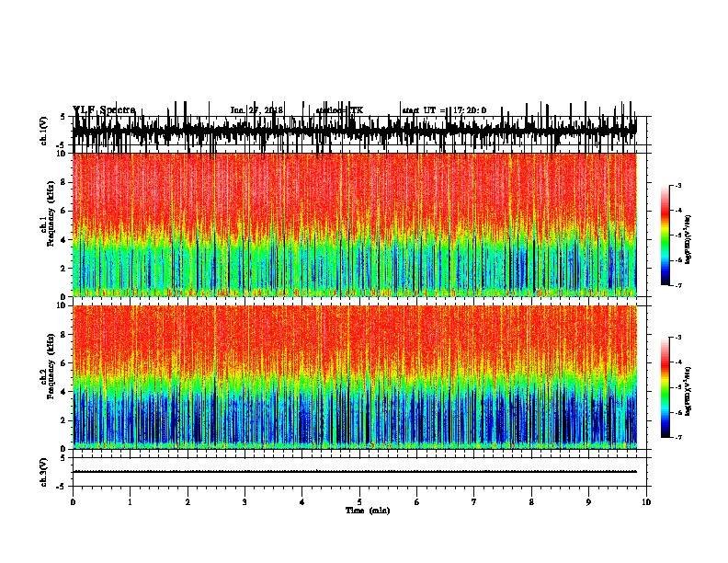The height and width of the screenshot is (563, 728).
Task: Click the 'Jan. 27, 2018' date text
Action: (256, 110)
